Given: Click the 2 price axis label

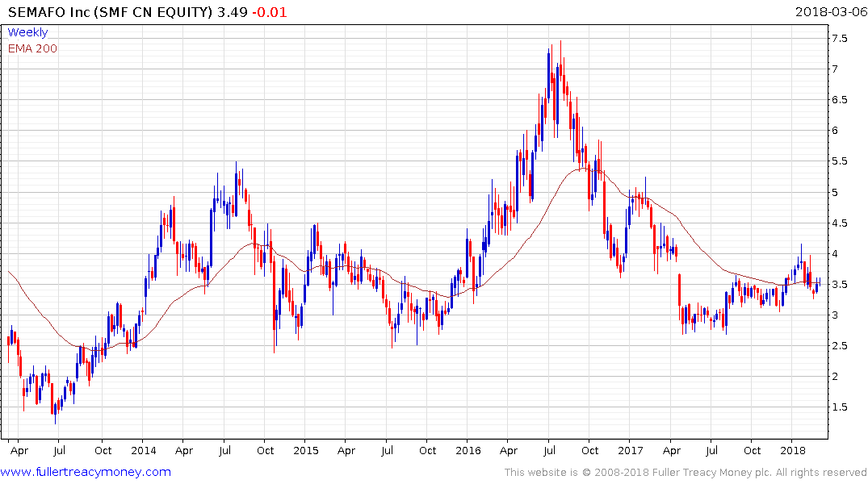Looking at the screenshot, I should click(836, 377).
